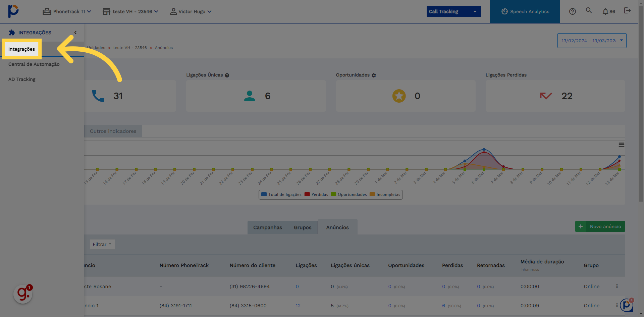
Task: Click PhoneTrack number (84) 3191-1711
Action: pos(176,306)
